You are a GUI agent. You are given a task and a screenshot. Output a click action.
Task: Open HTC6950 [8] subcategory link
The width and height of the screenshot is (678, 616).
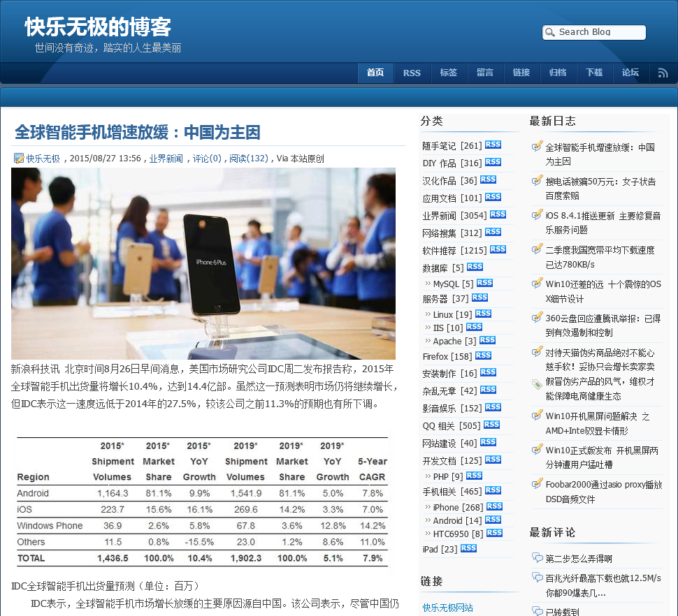pos(459,534)
